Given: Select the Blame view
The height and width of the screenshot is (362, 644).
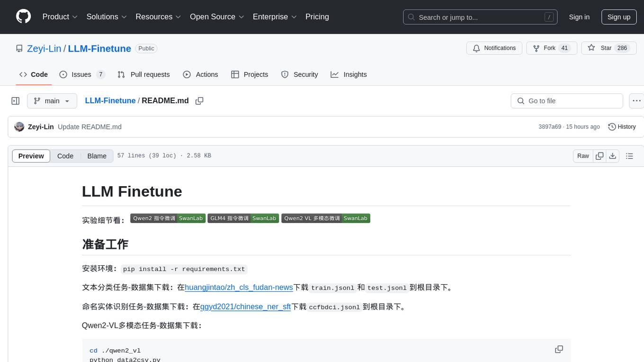Looking at the screenshot, I should click(97, 156).
